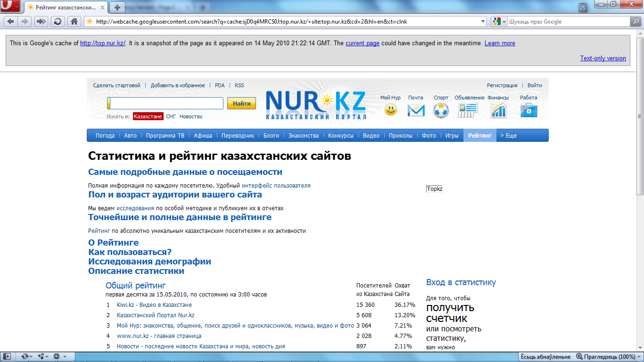Open the Финансы chart icon
The width and height of the screenshot is (644, 362).
click(498, 110)
